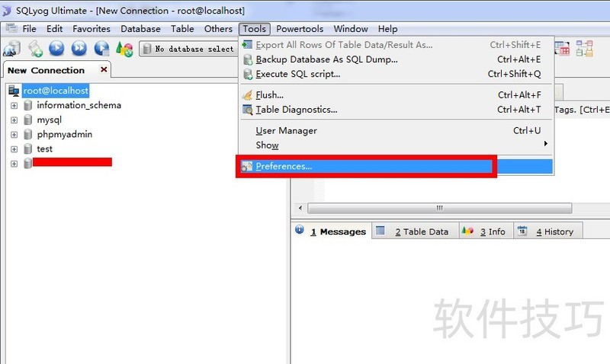Click the Preferences menu icon
This screenshot has width=610, height=364.
(x=246, y=167)
